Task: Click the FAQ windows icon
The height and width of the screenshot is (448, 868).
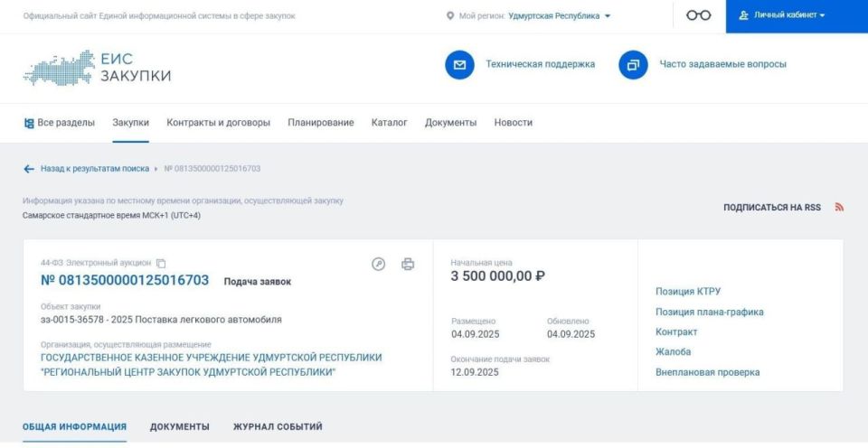Action: [x=633, y=65]
